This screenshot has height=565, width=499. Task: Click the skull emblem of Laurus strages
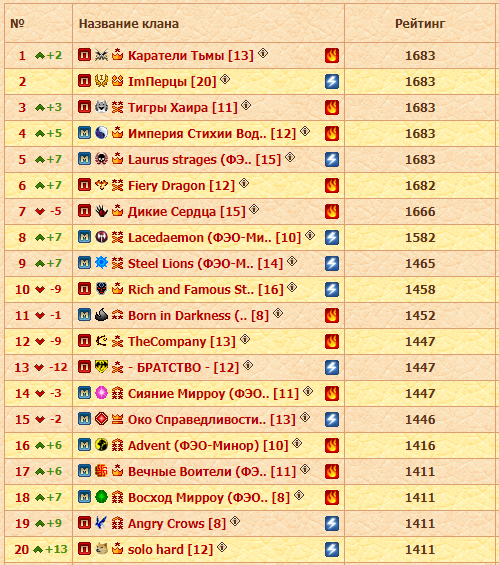(102, 159)
